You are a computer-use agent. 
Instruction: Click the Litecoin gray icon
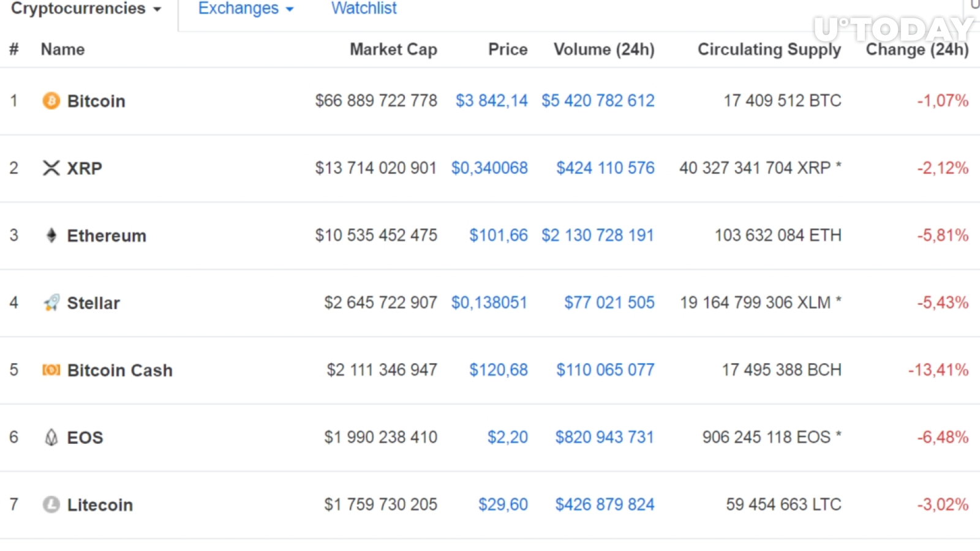click(x=51, y=504)
